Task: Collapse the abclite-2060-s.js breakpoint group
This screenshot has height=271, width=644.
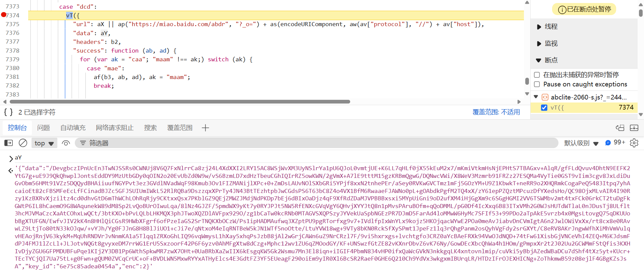Action: pyautogui.click(x=536, y=97)
